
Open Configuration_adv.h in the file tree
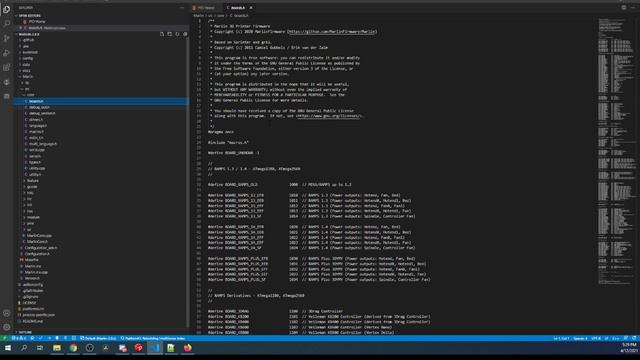[41, 248]
